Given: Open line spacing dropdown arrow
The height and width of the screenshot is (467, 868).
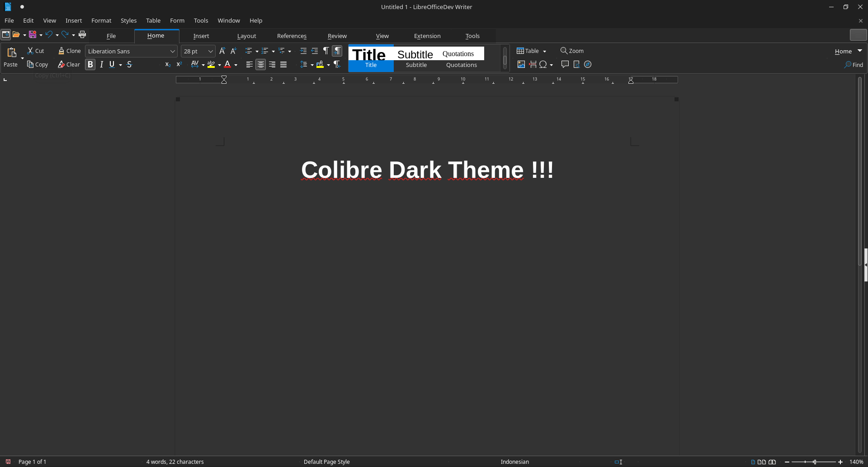Looking at the screenshot, I should 312,65.
